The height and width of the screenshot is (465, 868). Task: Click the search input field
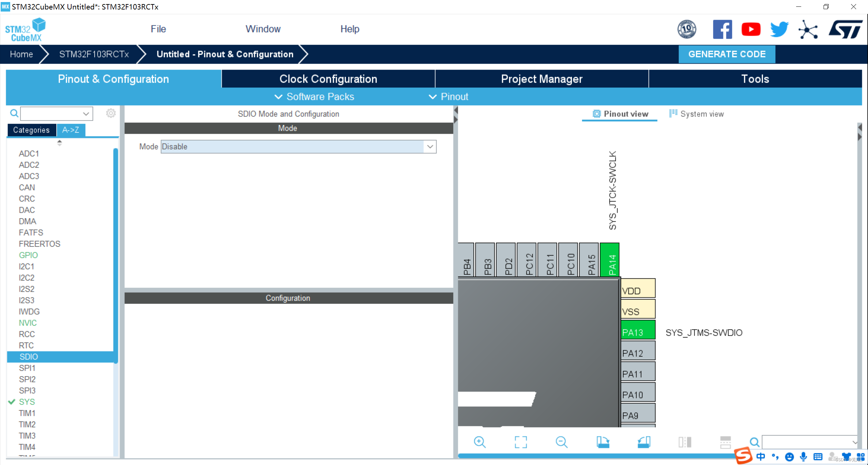(x=55, y=114)
